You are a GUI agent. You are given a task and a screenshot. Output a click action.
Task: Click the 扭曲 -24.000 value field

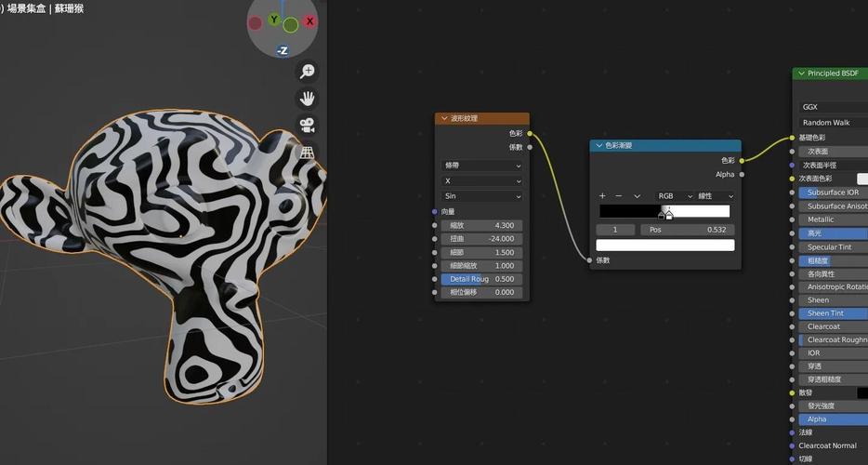[x=481, y=239]
